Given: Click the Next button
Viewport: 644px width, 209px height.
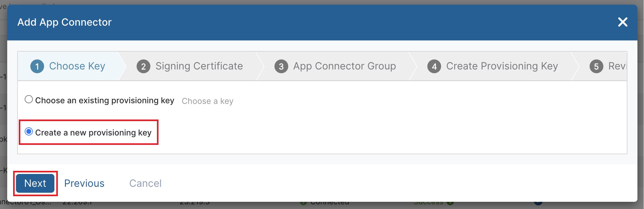Looking at the screenshot, I should click(35, 183).
